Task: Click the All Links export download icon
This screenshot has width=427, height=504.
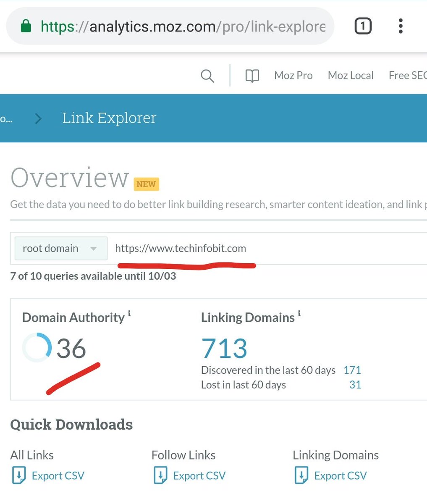Action: click(x=19, y=475)
